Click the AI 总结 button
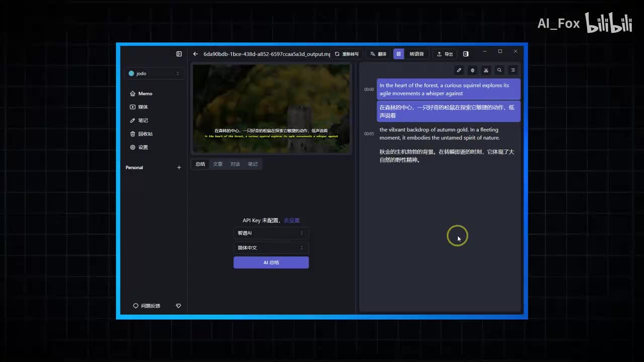 (x=271, y=262)
